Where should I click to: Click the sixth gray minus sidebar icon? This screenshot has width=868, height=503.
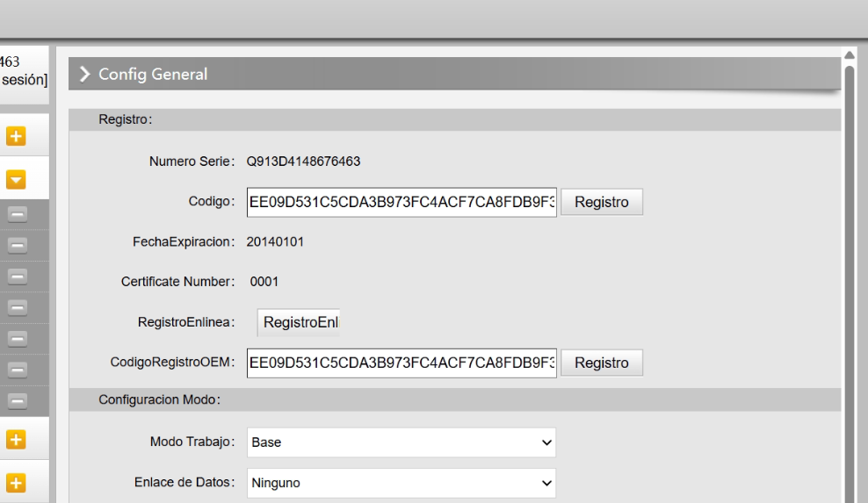pos(18,369)
